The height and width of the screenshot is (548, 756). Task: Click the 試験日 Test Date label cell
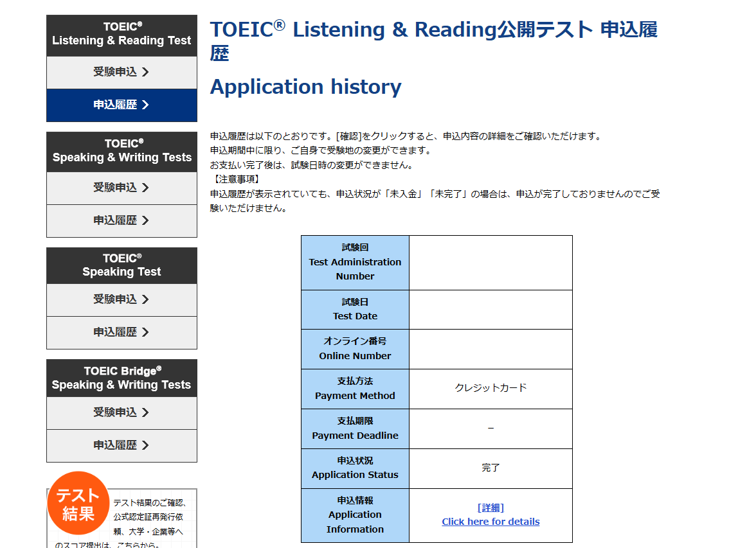[x=355, y=310]
